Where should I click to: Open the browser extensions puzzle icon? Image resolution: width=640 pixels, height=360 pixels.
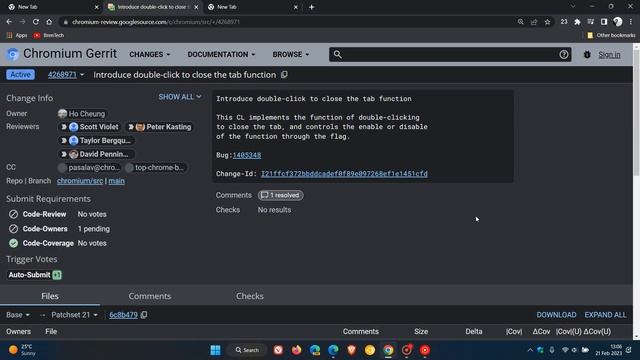(x=577, y=22)
